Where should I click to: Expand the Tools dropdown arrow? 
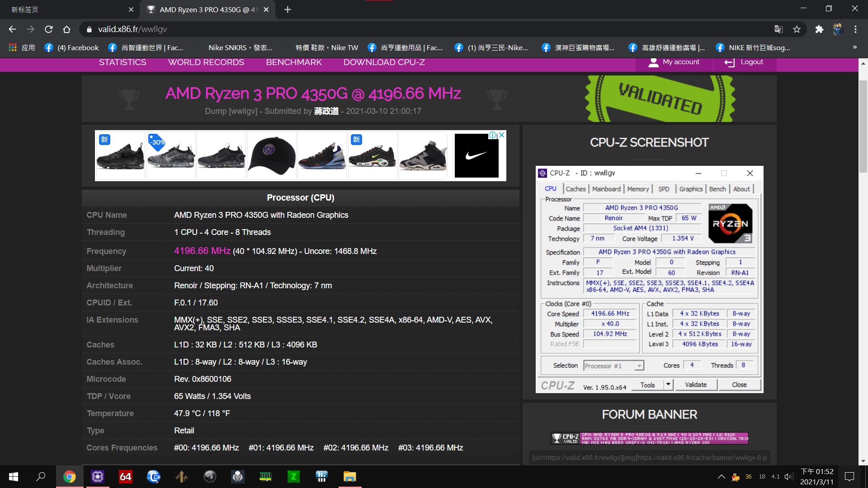[668, 385]
